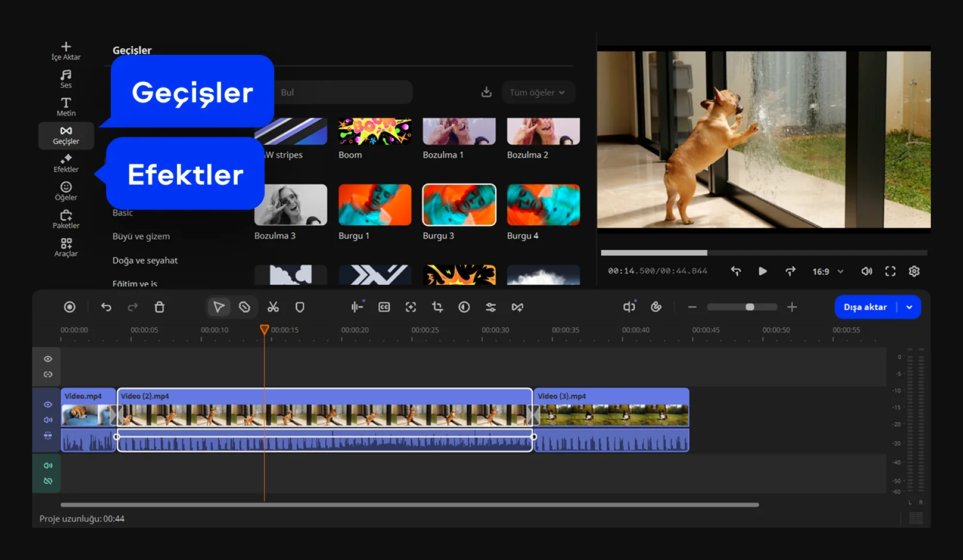
Task: Open the Efektler panel in sidebar
Action: point(66,163)
